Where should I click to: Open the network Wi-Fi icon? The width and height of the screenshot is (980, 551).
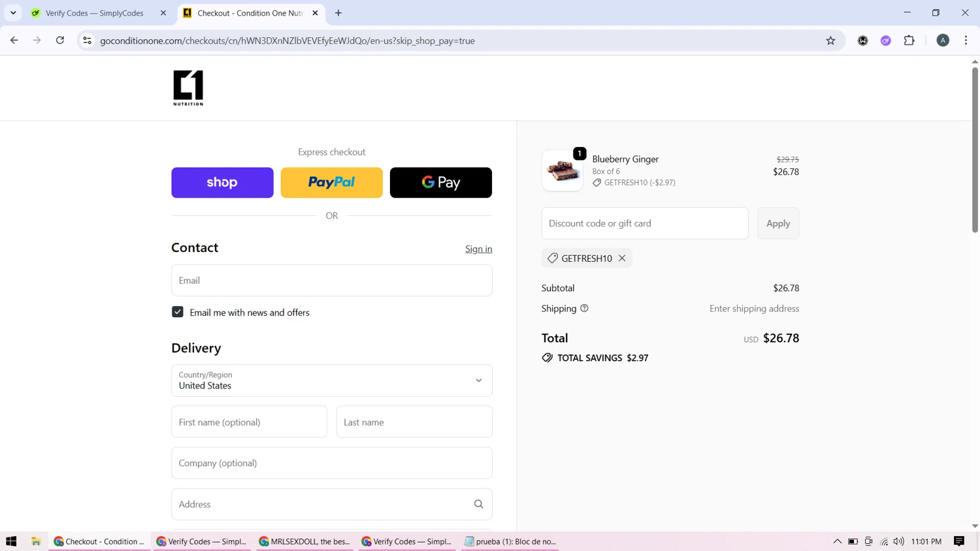click(884, 541)
